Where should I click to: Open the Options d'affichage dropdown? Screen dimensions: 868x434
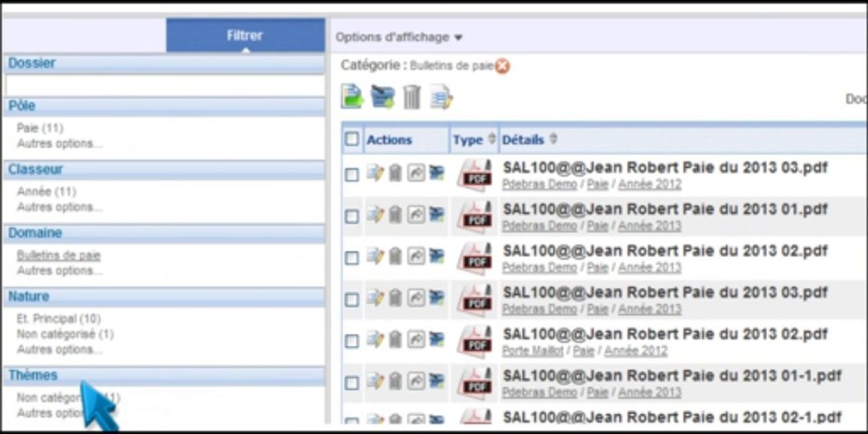pyautogui.click(x=399, y=37)
